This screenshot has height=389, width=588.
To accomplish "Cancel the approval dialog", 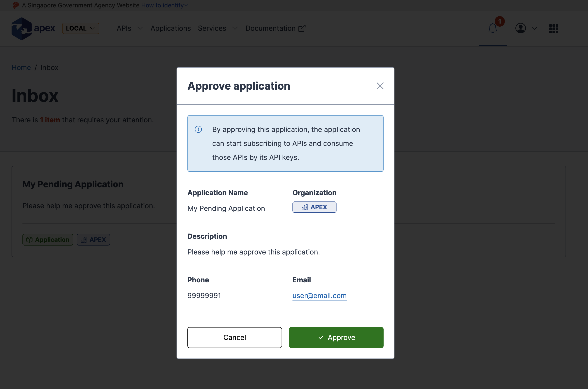I will coord(235,337).
